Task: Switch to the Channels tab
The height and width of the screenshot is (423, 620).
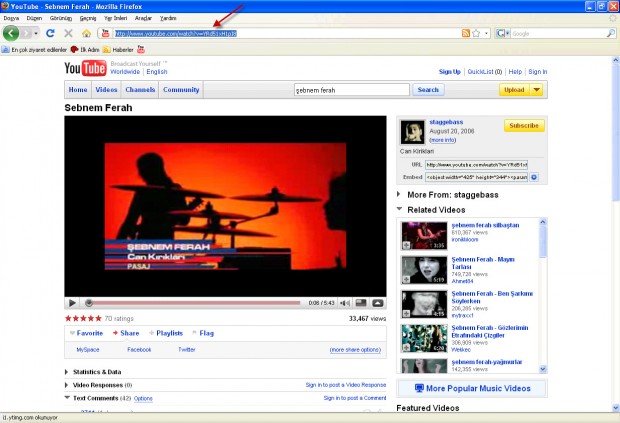Action: pyautogui.click(x=140, y=90)
